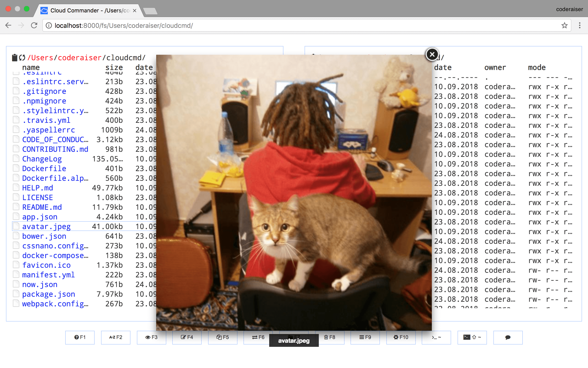Image resolution: width=588 pixels, height=368 pixels.
Task: Click the F3 view button
Action: pyautogui.click(x=151, y=337)
